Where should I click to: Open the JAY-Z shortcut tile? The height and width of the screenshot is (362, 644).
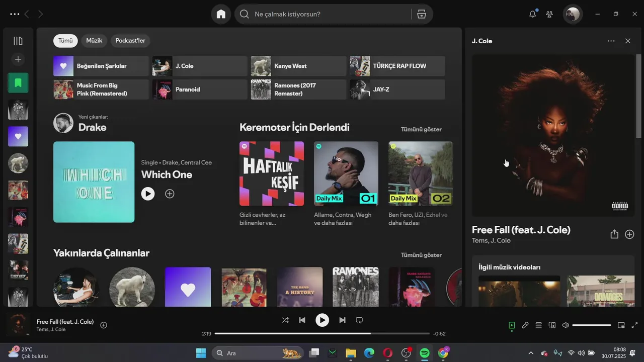pyautogui.click(x=397, y=89)
